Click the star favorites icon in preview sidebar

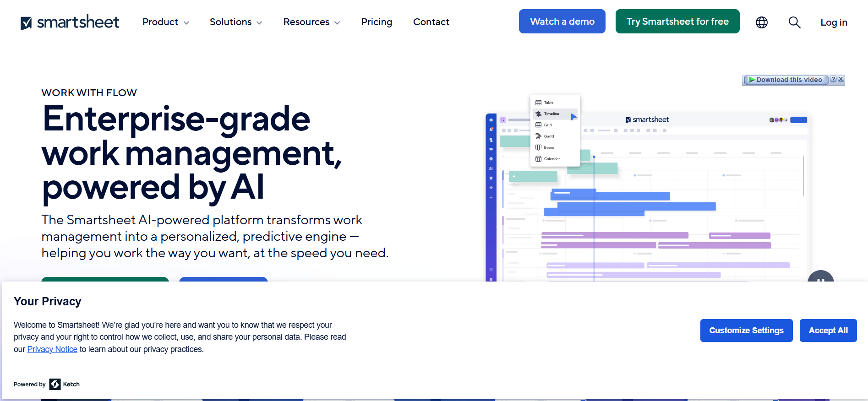[x=491, y=178]
